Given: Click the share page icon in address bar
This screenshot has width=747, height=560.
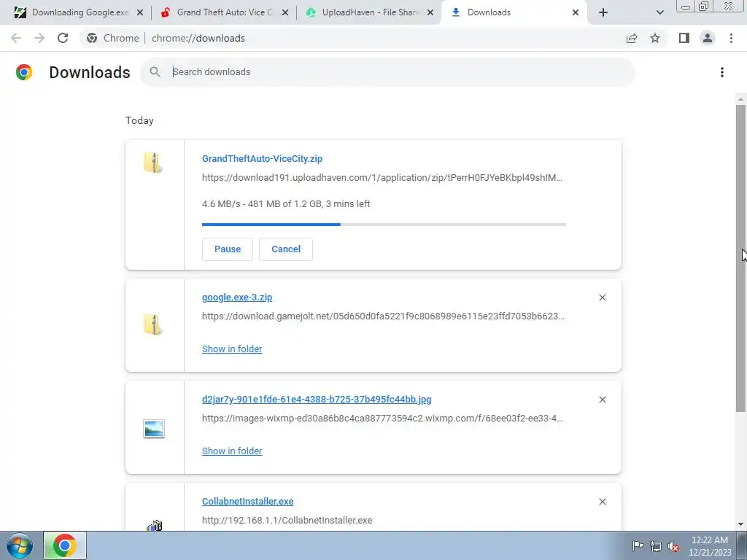Looking at the screenshot, I should 632,38.
